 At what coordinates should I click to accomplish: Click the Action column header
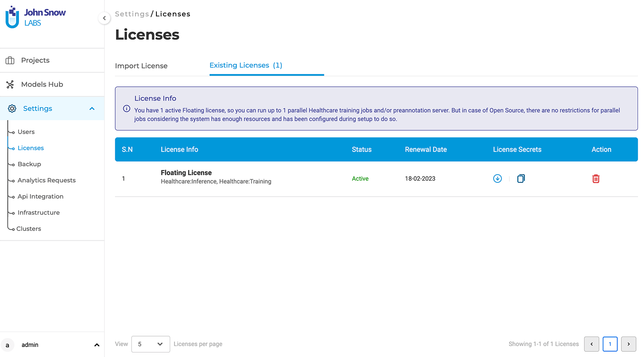pyautogui.click(x=602, y=150)
